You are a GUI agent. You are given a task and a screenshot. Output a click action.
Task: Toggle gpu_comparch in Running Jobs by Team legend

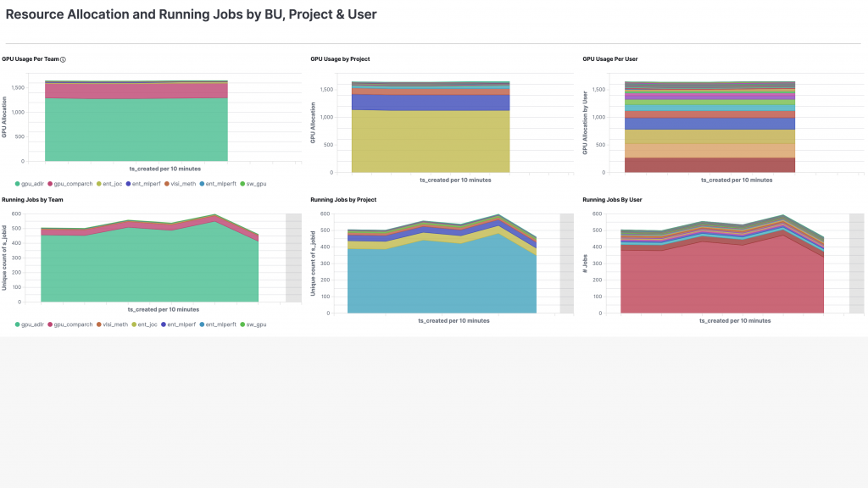click(x=72, y=324)
